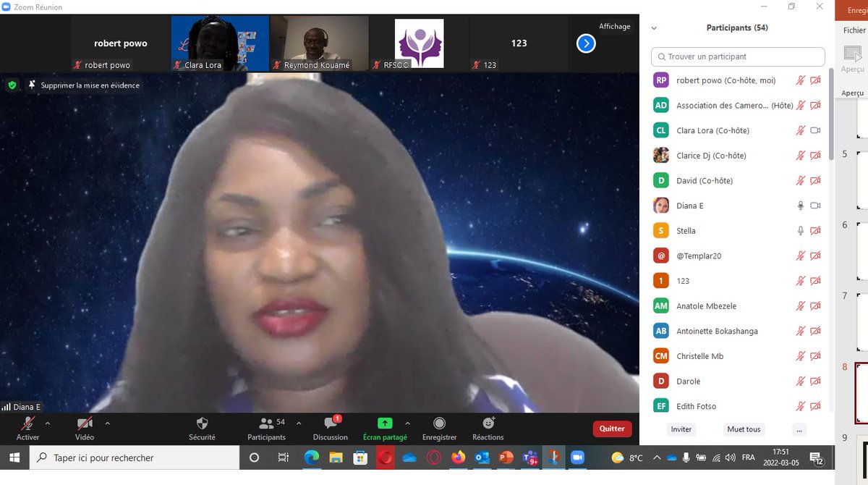Viewport: 868px width, 485px height.
Task: Open Firefox from the taskbar
Action: [458, 457]
